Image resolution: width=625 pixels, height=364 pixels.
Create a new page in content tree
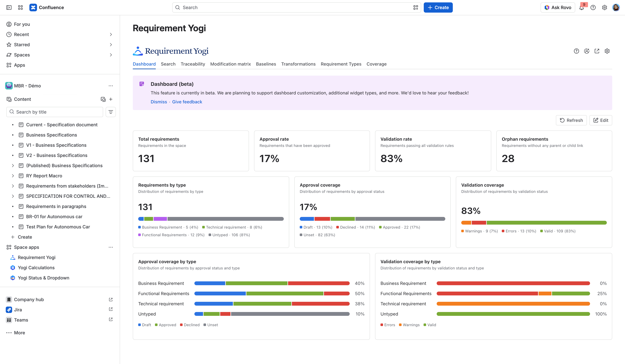22,237
